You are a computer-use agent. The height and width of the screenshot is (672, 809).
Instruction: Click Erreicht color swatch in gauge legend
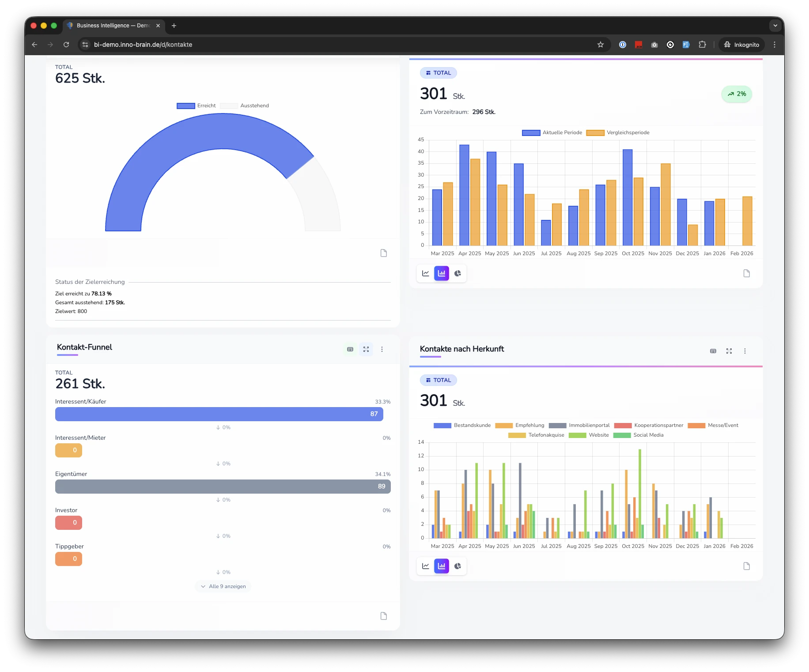[x=186, y=106]
